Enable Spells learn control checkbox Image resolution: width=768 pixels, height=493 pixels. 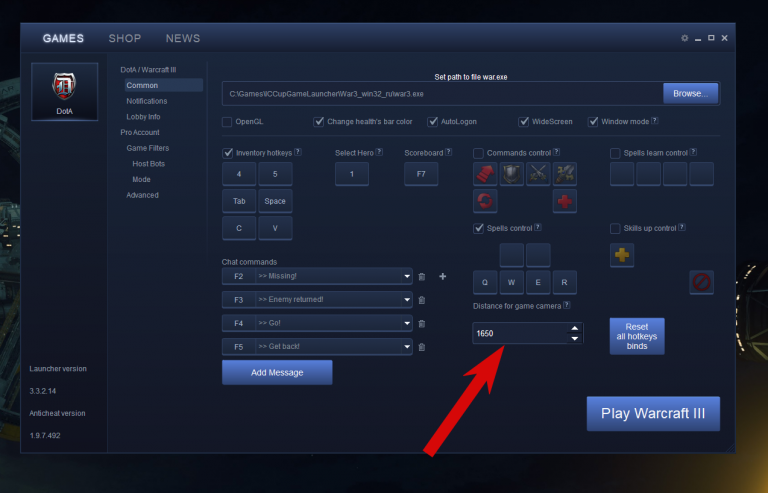pyautogui.click(x=615, y=153)
